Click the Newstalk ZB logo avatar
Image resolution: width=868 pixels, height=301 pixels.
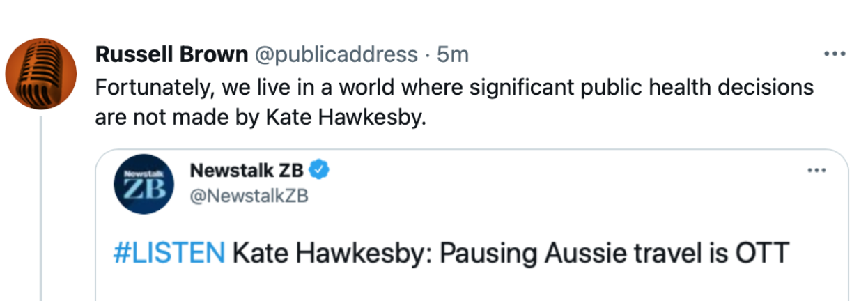[142, 184]
